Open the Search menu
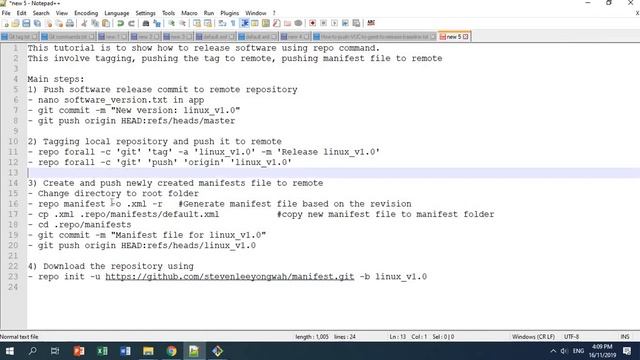640x360 pixels. pos(41,13)
